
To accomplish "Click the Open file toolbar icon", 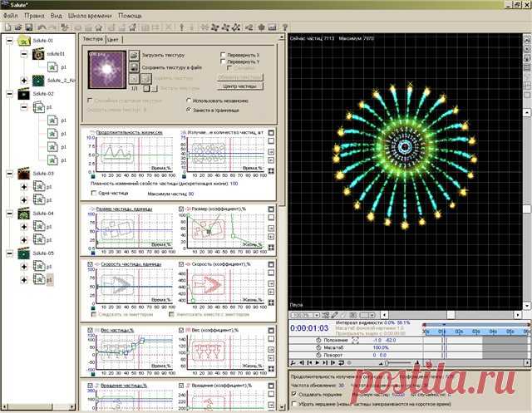I will [x=18, y=27].
